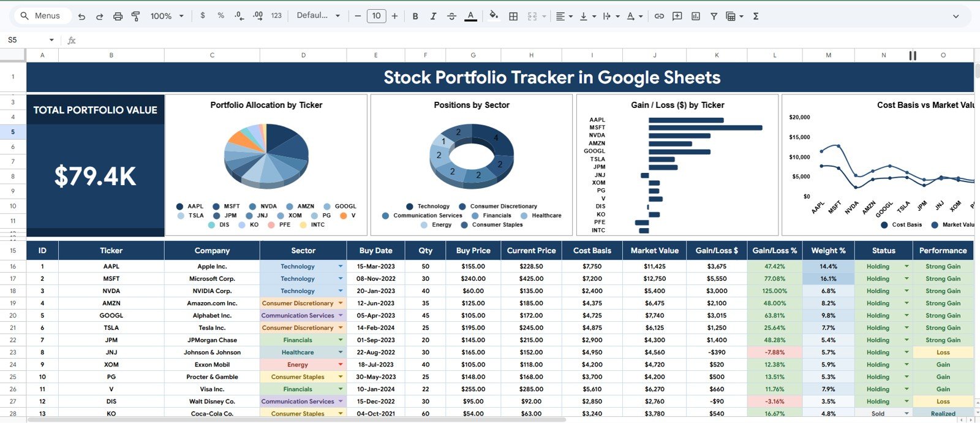Collapse the toolbar with the chevron
Screen dimensions: 980x423
956,17
